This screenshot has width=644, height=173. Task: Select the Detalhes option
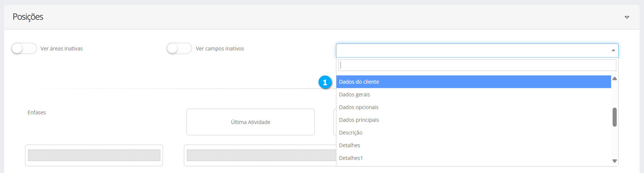click(349, 145)
